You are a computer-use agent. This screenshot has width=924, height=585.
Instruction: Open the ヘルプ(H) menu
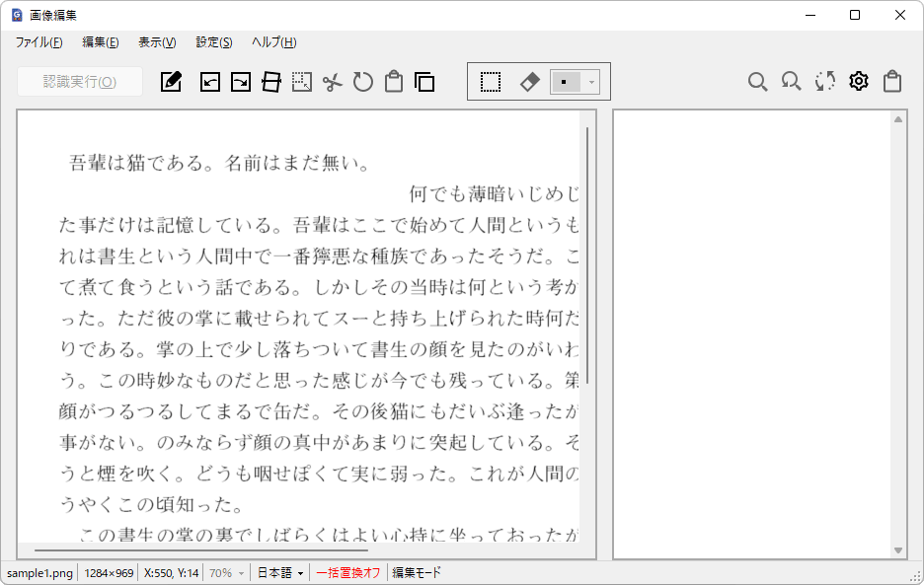(274, 42)
